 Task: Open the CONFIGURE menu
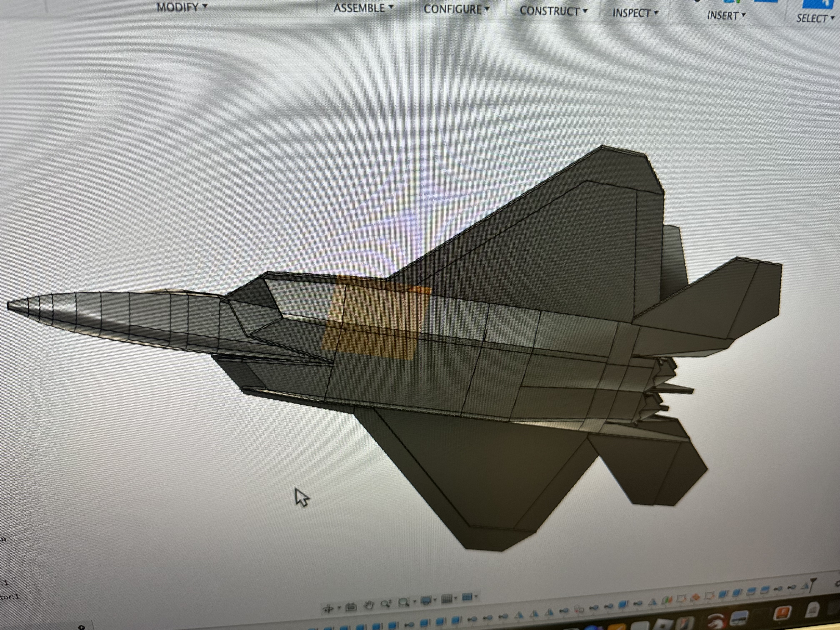click(x=456, y=9)
